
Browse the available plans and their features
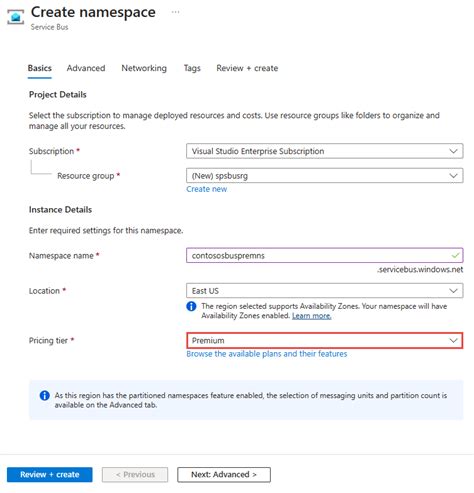click(267, 354)
